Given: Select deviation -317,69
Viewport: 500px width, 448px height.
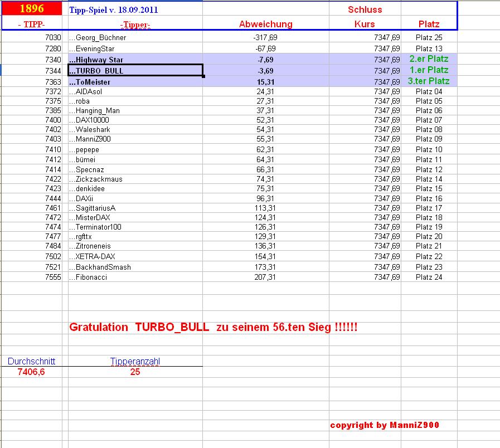Looking at the screenshot, I should pyautogui.click(x=265, y=38).
